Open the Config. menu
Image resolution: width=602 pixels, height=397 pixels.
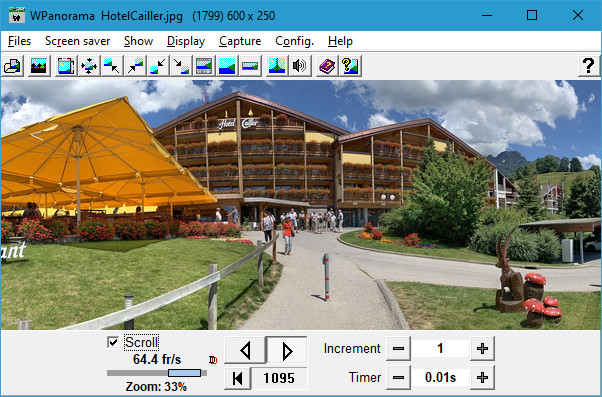click(x=294, y=41)
